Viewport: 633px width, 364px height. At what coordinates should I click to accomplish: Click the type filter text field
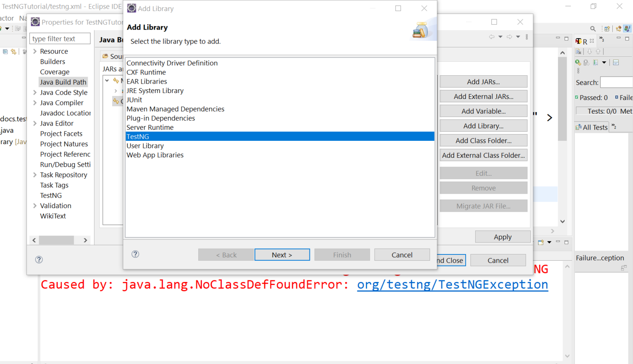[60, 38]
